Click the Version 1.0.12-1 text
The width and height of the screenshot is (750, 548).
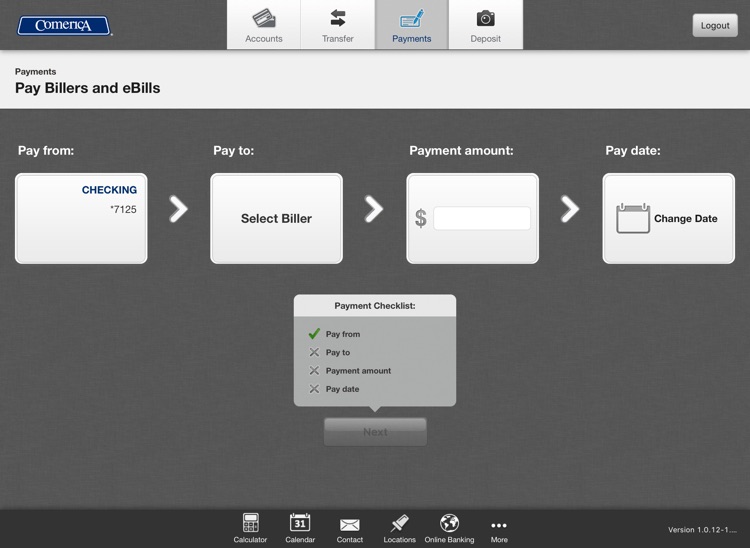click(x=702, y=529)
